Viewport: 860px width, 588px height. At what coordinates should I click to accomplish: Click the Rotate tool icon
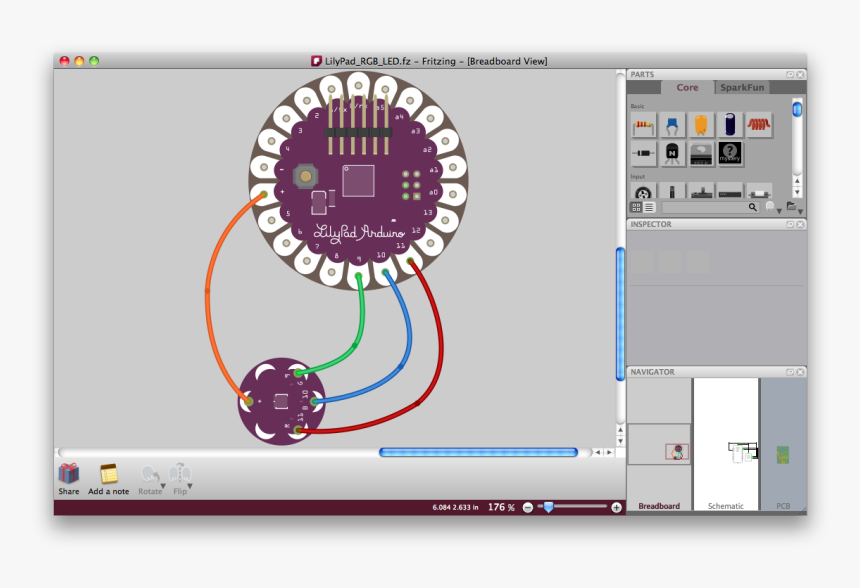pyautogui.click(x=150, y=474)
